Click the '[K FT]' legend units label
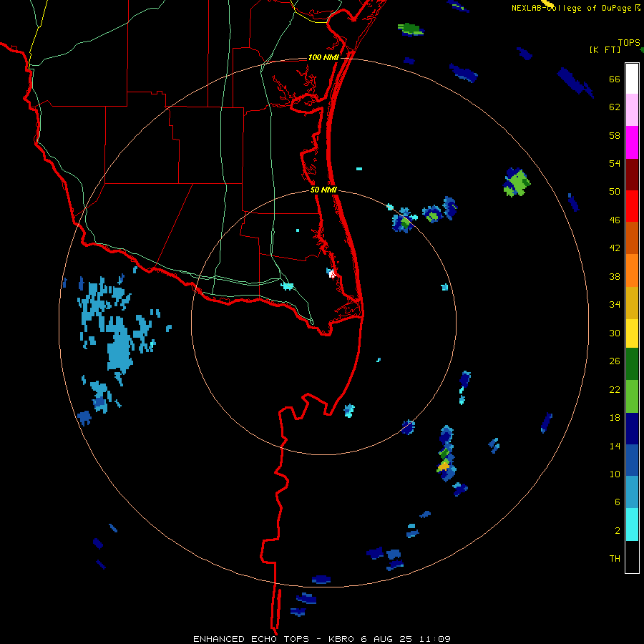The image size is (644, 644). pyautogui.click(x=605, y=49)
